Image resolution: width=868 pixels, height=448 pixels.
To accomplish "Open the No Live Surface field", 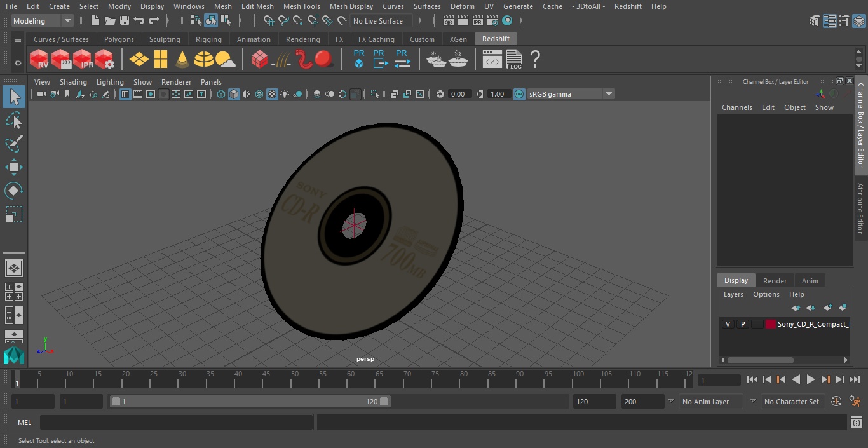I will 381,21.
